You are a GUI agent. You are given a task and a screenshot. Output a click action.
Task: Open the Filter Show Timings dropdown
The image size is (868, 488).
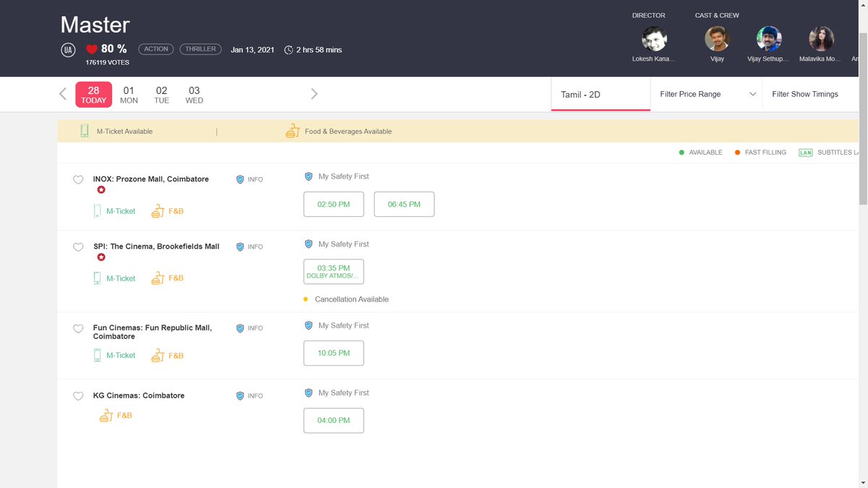[810, 94]
